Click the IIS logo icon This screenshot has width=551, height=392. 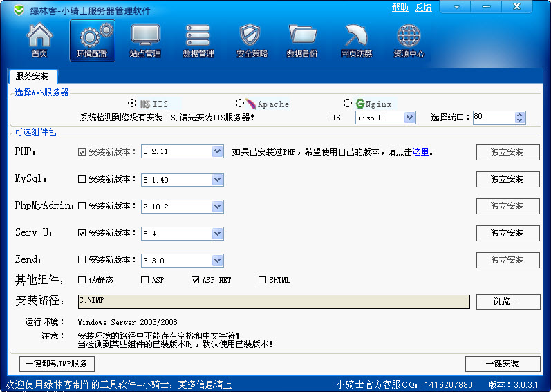[145, 104]
